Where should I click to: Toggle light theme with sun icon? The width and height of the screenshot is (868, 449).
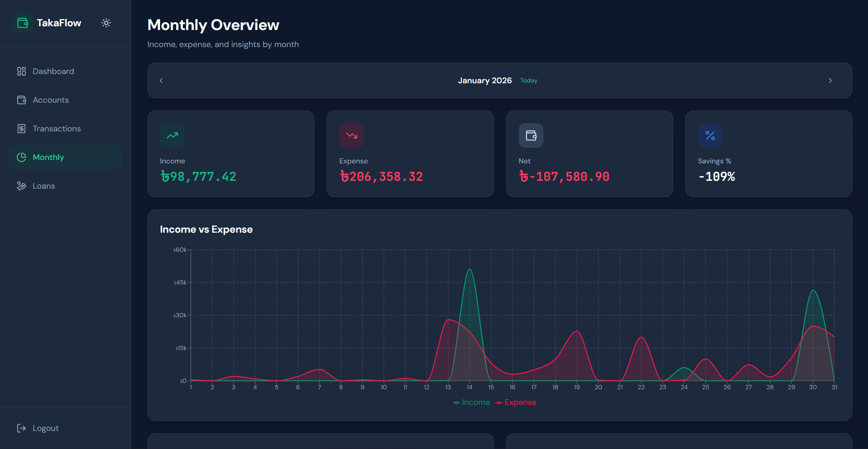(106, 23)
